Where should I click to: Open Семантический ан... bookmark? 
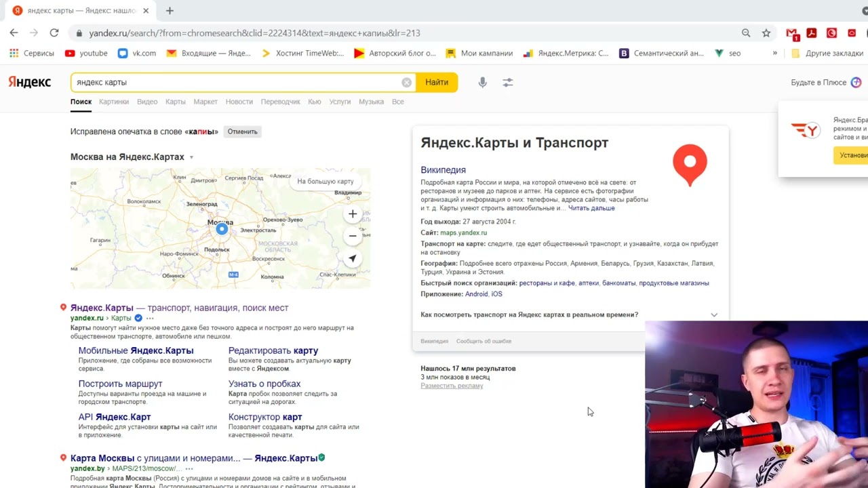click(662, 53)
